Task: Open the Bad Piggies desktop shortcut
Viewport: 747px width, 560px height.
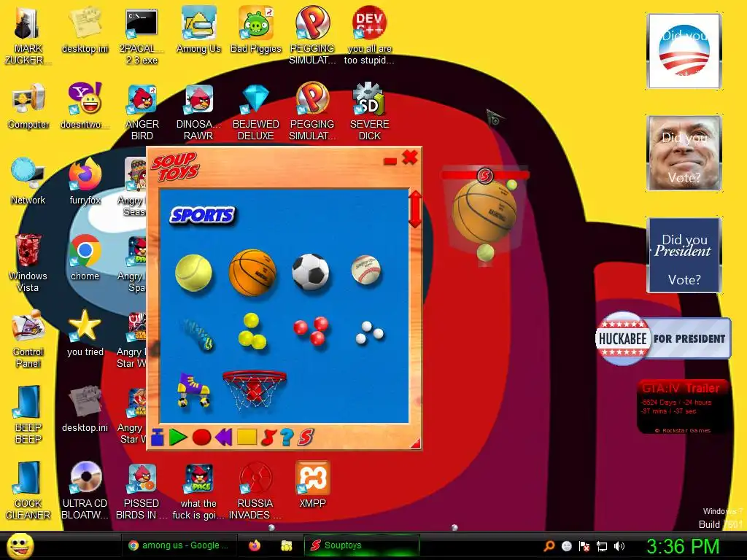Action: click(x=256, y=30)
